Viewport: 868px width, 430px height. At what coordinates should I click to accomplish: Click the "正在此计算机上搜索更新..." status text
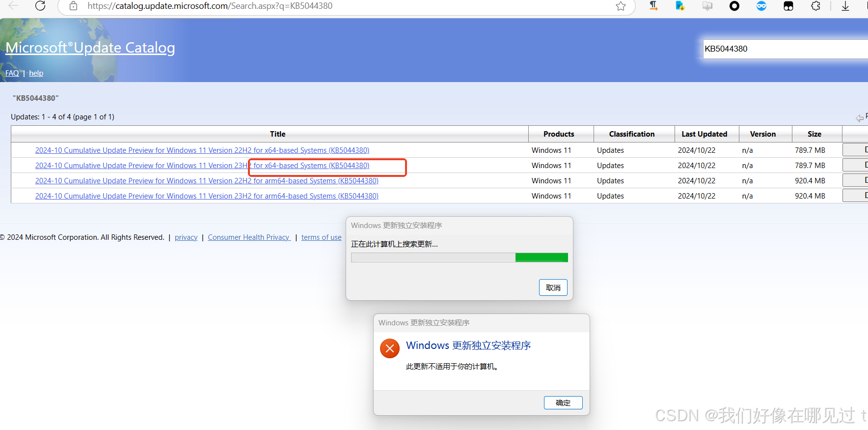(394, 244)
